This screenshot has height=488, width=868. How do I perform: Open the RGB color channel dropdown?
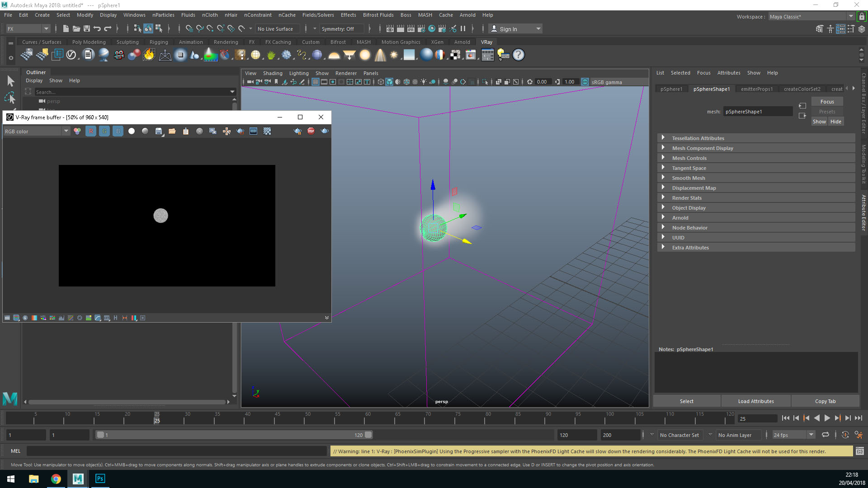pyautogui.click(x=37, y=131)
